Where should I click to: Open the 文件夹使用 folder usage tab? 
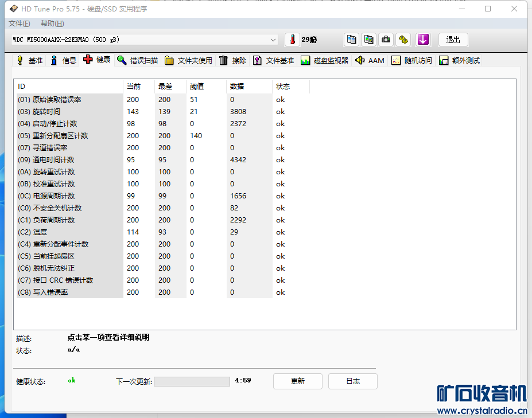click(x=188, y=60)
